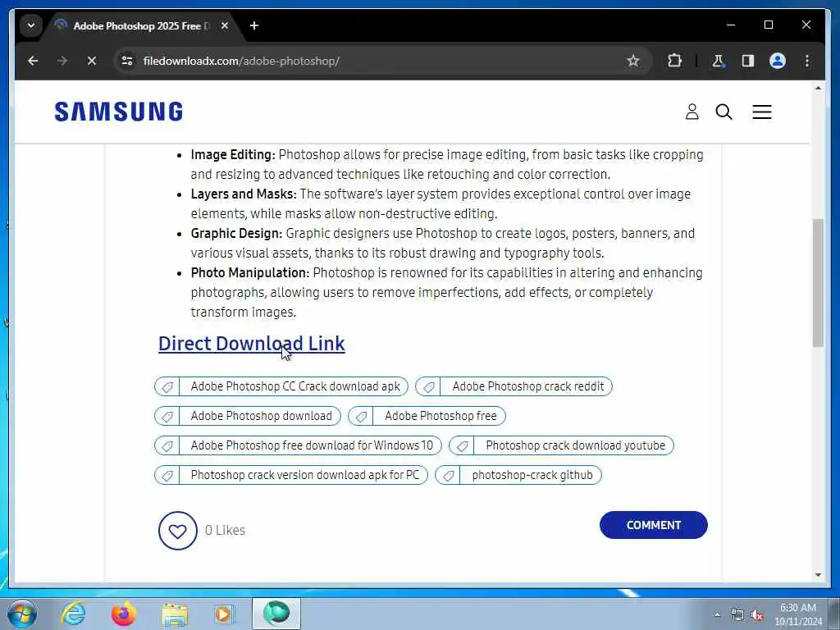The height and width of the screenshot is (630, 840).
Task: Select tag Adobe Photoshop free download for Windows 10
Action: [x=298, y=445]
